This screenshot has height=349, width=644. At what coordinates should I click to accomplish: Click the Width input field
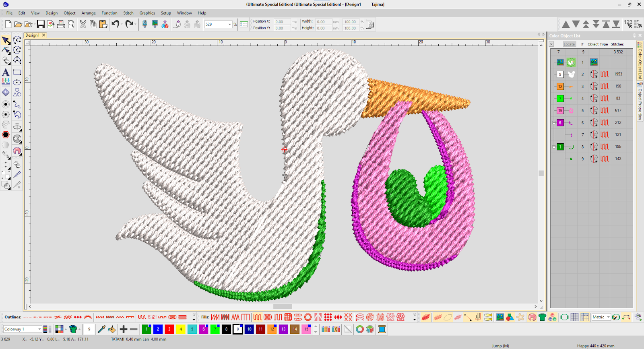click(324, 22)
